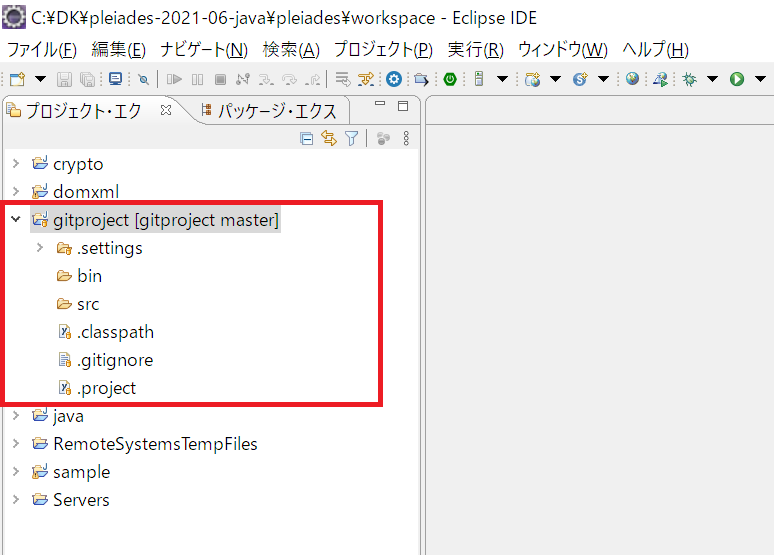This screenshot has width=774, height=555.
Task: Open the 編集(E) menu
Action: 118,49
